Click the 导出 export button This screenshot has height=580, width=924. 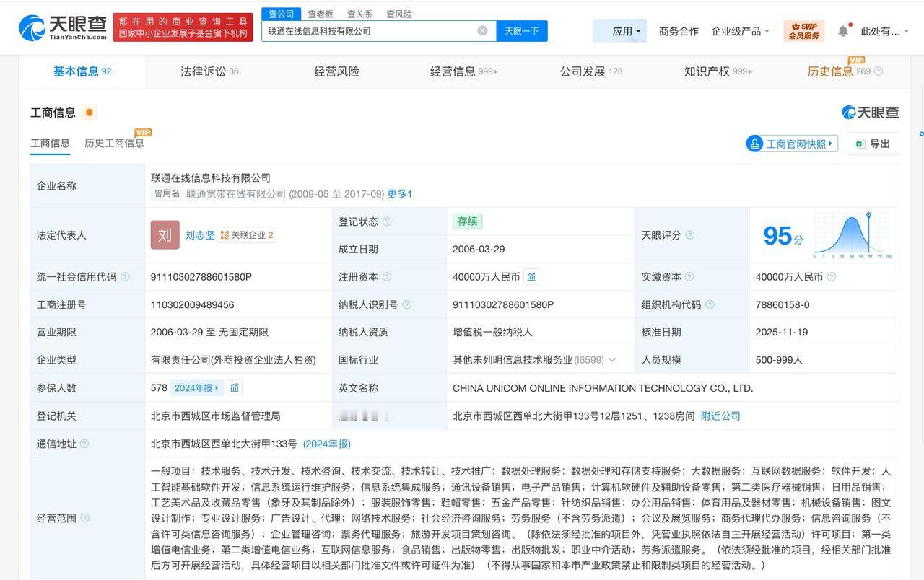[873, 144]
